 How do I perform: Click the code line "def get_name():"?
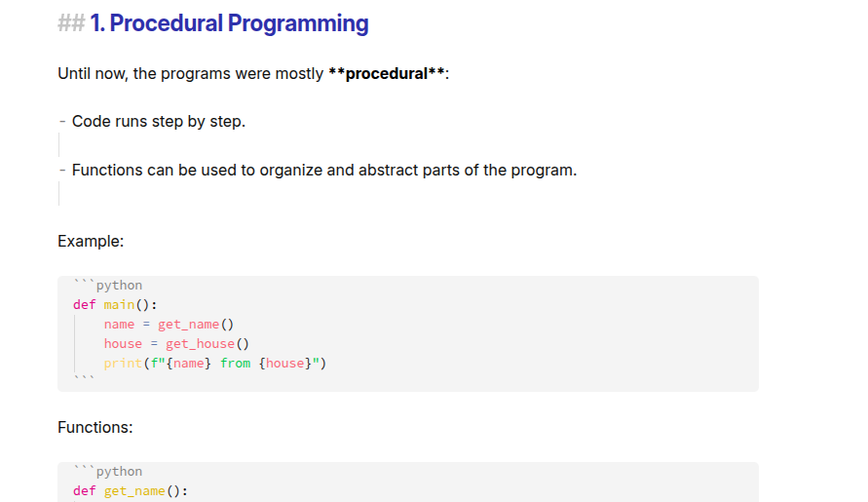pyautogui.click(x=131, y=491)
